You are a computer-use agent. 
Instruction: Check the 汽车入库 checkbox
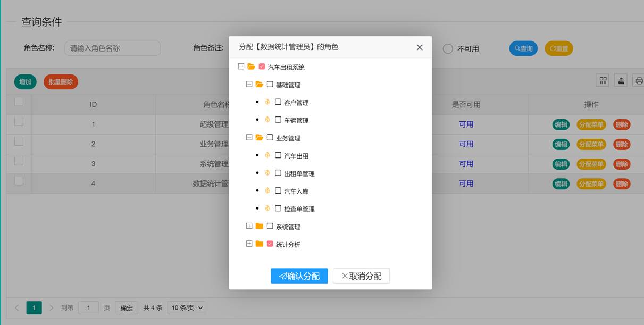click(x=278, y=190)
